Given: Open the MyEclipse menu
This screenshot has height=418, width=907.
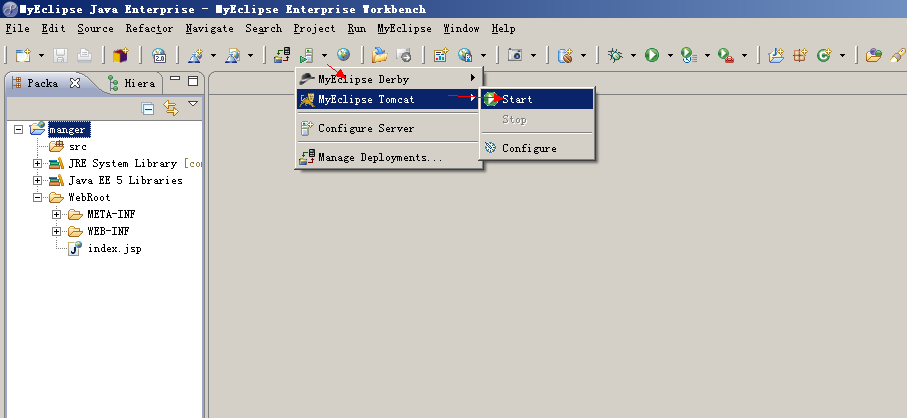Looking at the screenshot, I should click(404, 28).
